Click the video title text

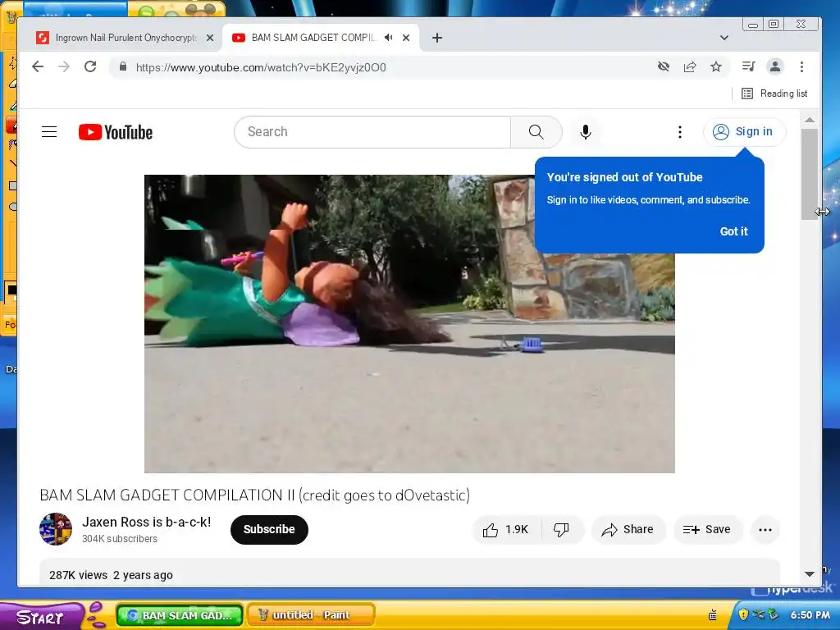click(255, 495)
